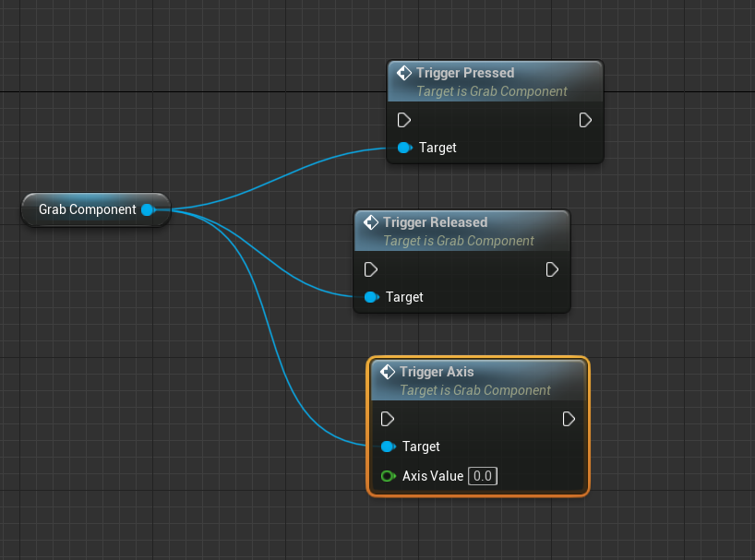Click the function icon on Trigger Released node

371,222
